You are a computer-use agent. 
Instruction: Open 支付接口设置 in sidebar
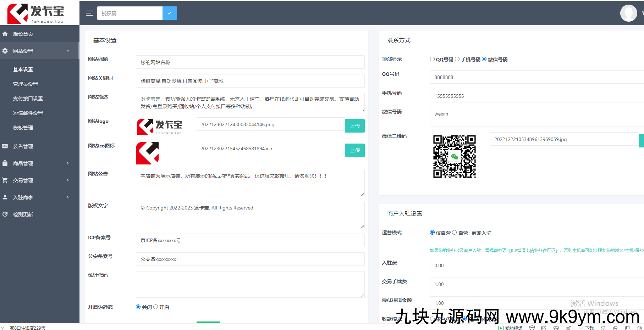click(28, 99)
